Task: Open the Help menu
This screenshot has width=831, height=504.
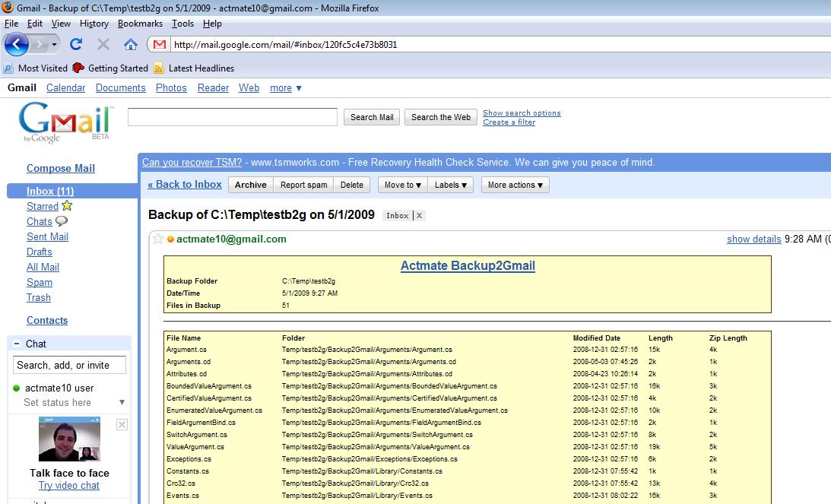Action: click(212, 24)
